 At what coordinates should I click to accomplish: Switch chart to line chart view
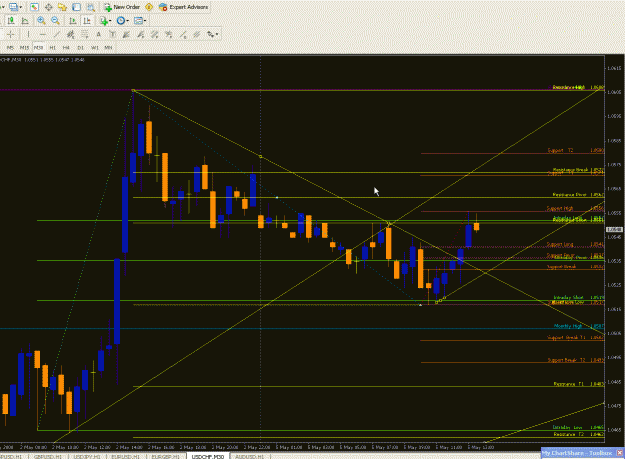point(25,21)
